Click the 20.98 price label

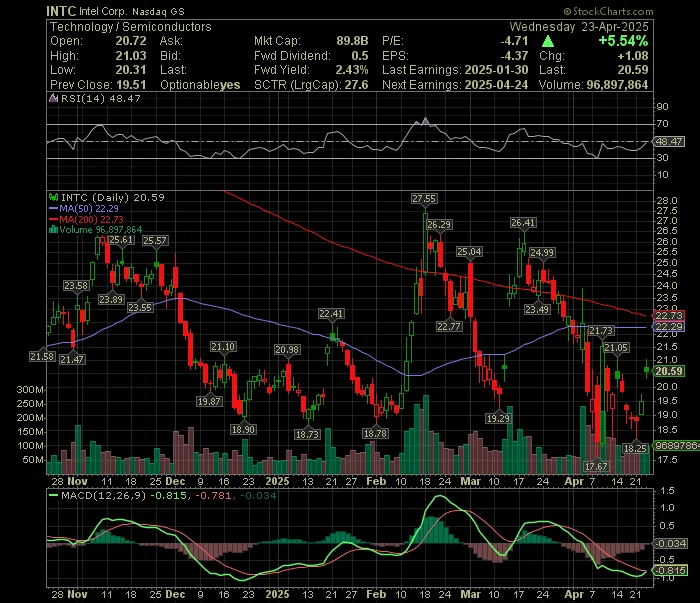pos(287,349)
